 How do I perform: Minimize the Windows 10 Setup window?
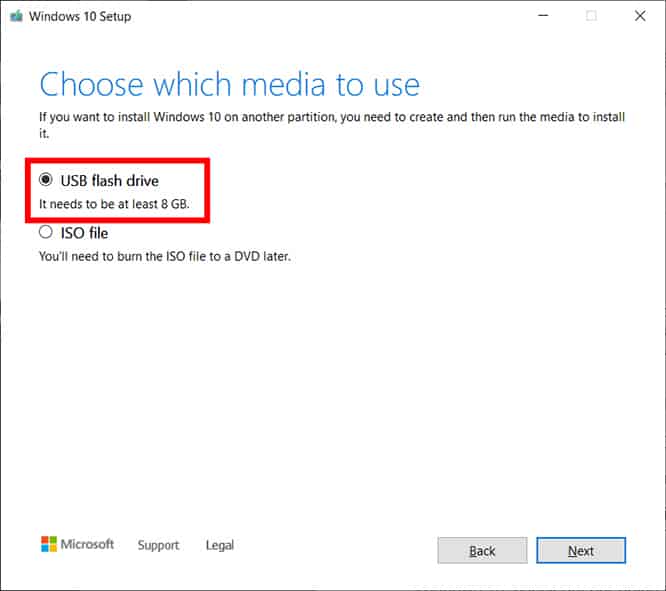(543, 16)
